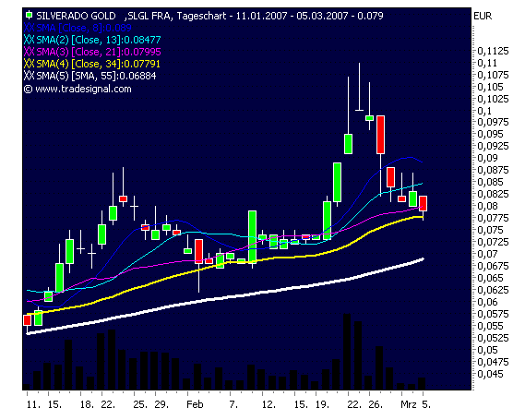The image size is (525, 420).
Task: Click the yellow XX icon of SMA(4)
Action: (x=30, y=64)
